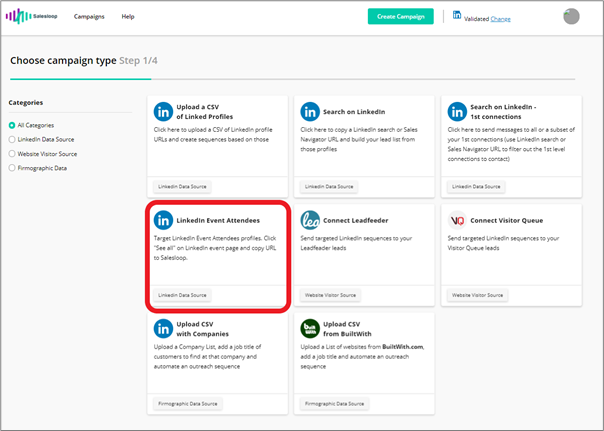Click LinkedIn icon on Upload CSV with Companies card
Viewport: 604px width, 431px height.
163,329
